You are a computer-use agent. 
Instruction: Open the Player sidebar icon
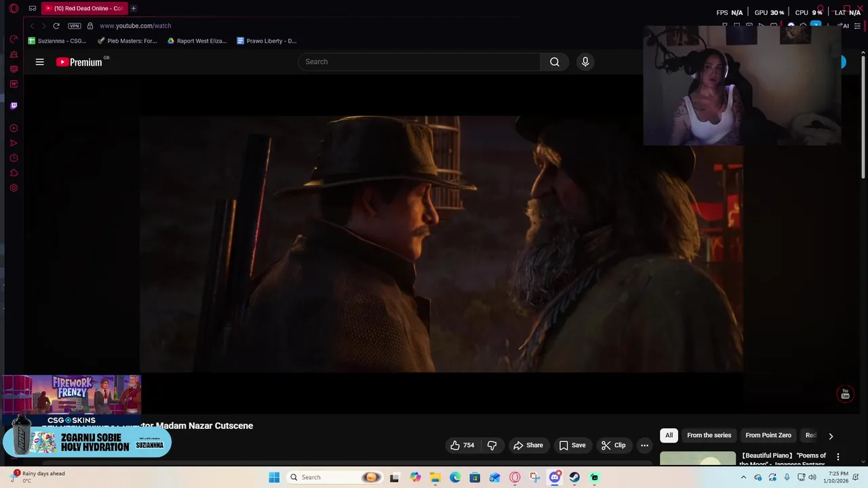[14, 128]
